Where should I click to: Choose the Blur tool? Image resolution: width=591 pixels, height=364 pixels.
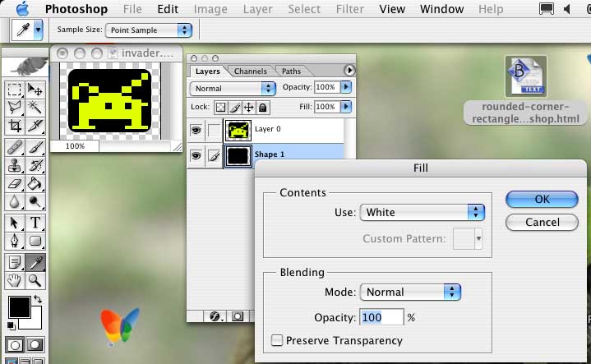[15, 202]
